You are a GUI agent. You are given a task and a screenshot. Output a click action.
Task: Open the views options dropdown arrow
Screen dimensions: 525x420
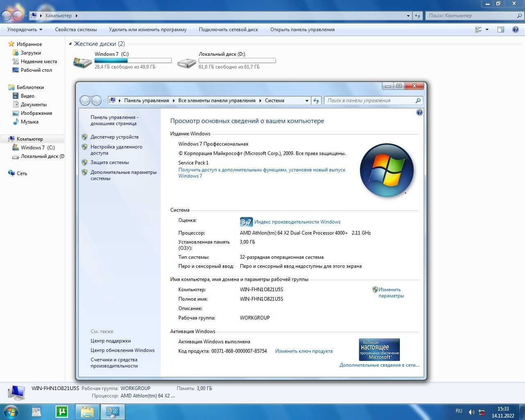tap(487, 30)
